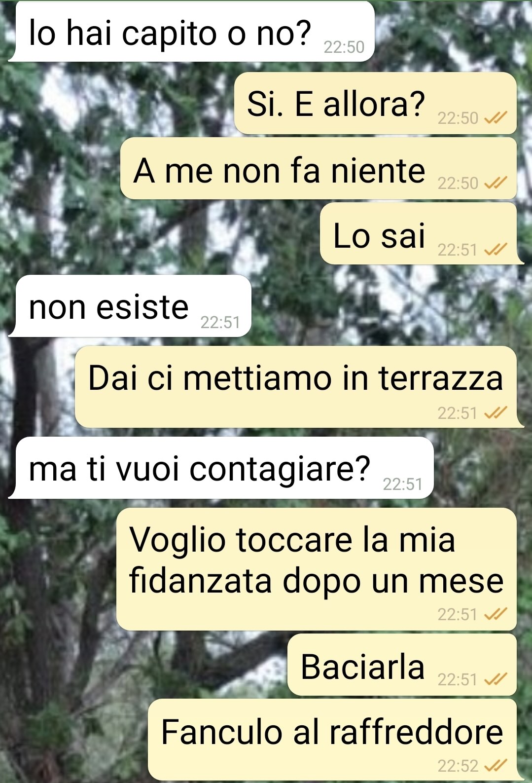Tap the 22:50 timestamp on first received message

pyautogui.click(x=344, y=47)
